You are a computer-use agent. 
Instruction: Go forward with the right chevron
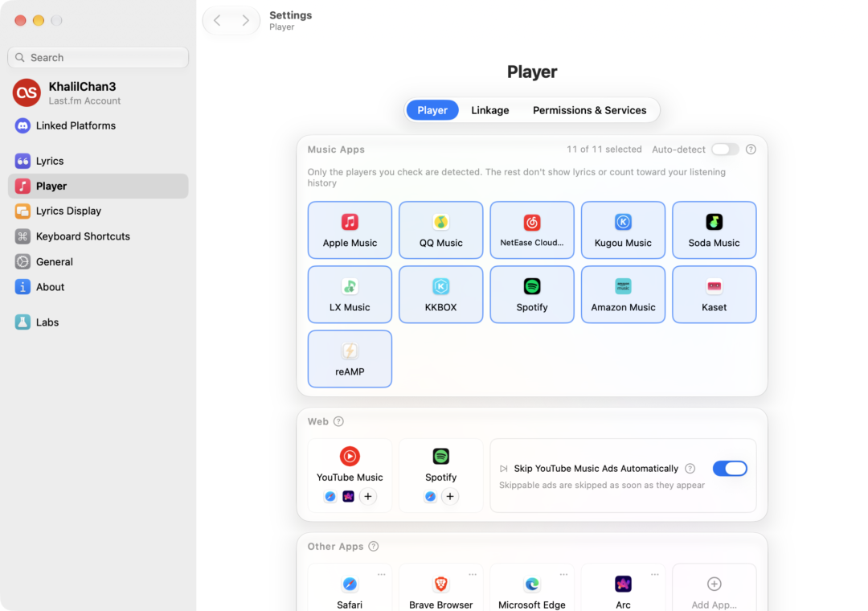point(245,20)
